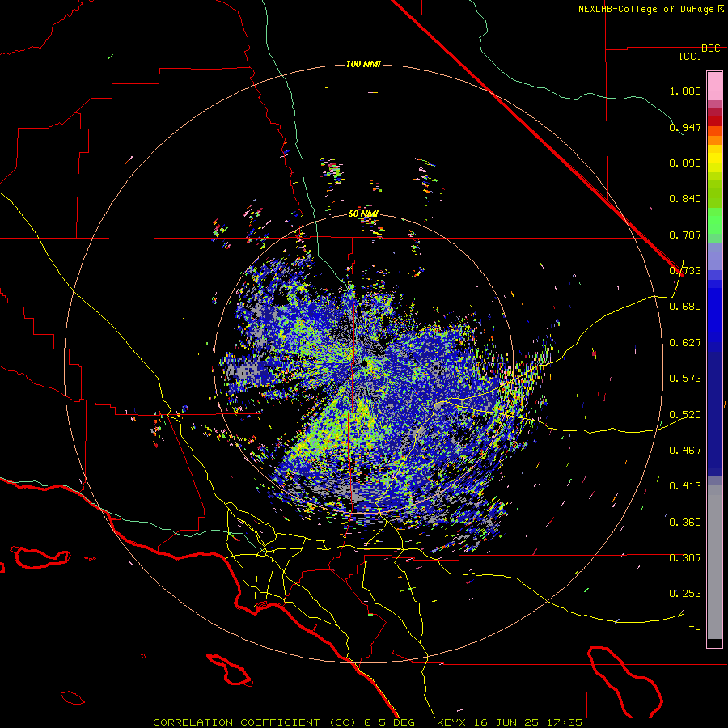Click the 0.307 scale value
The image size is (728, 728).
point(685,557)
